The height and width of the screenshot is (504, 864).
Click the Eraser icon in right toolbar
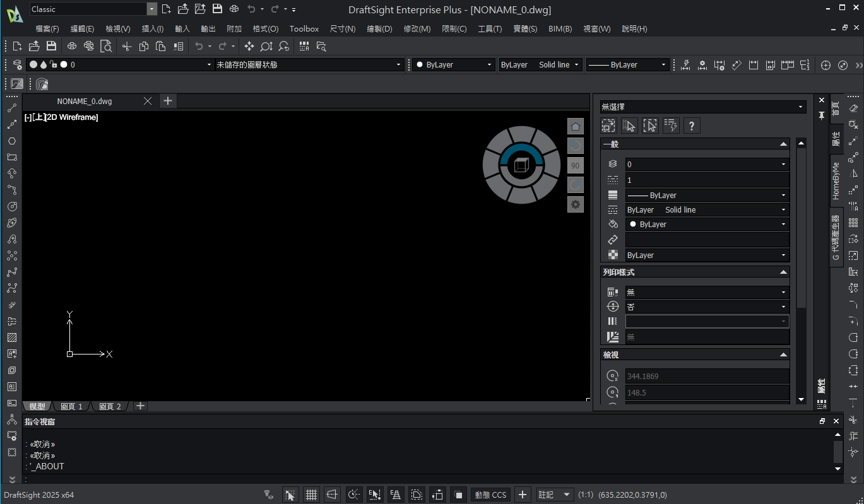853,108
